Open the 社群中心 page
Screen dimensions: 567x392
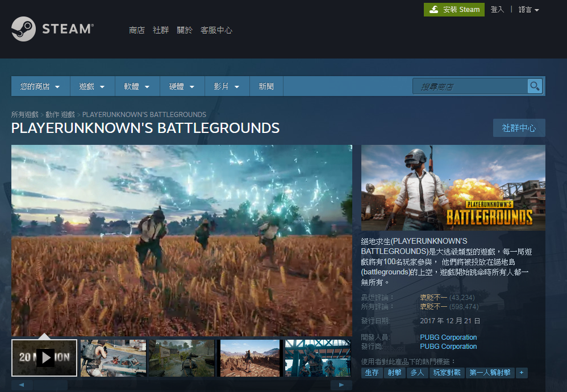click(x=519, y=128)
